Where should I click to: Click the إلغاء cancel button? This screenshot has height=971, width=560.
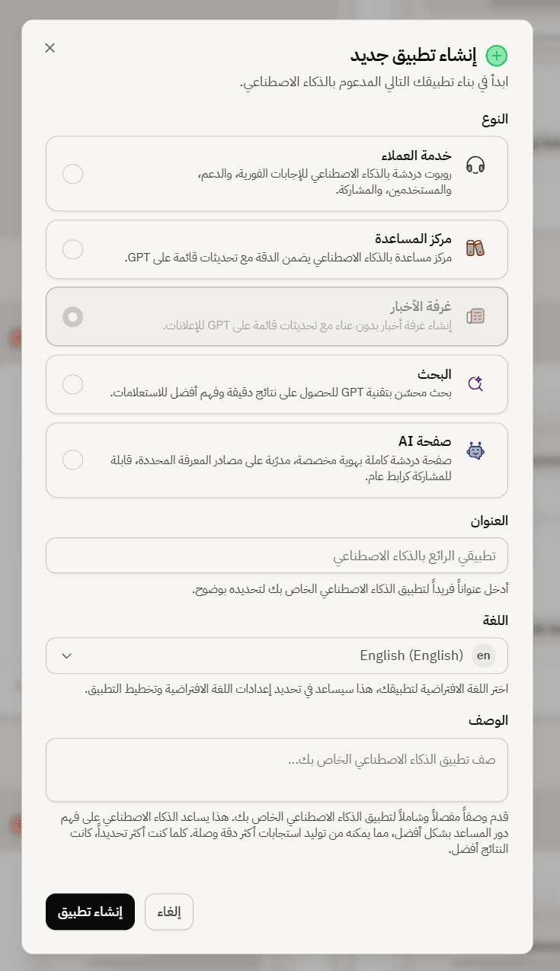click(168, 912)
